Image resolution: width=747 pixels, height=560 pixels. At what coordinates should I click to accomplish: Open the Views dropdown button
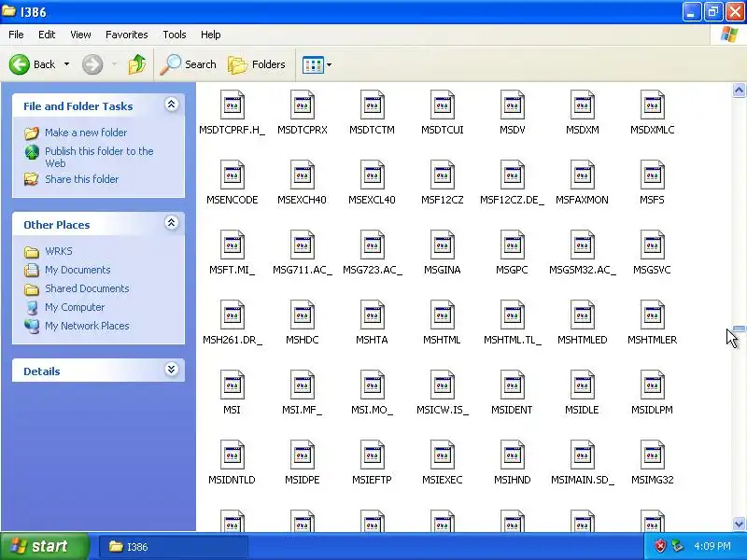point(317,64)
